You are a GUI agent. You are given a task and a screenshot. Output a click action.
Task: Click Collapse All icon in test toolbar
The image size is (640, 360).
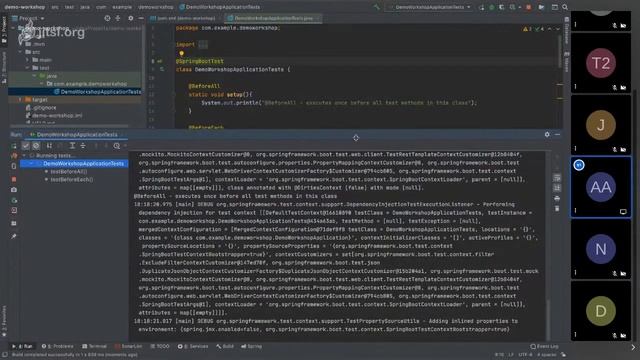pyautogui.click(x=83, y=146)
